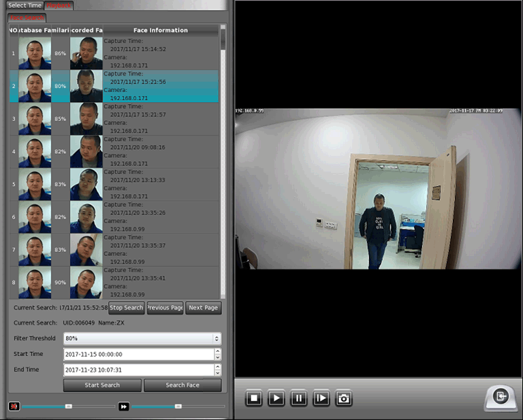Viewport: 523px width, 420px height.
Task: Click the frame-step forward button
Action: coord(321,399)
